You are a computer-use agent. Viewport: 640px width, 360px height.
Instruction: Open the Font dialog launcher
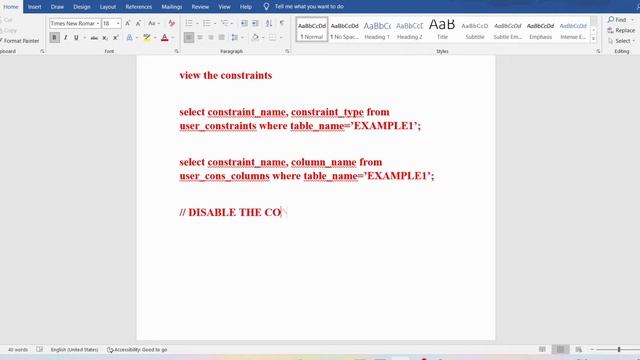click(x=176, y=51)
